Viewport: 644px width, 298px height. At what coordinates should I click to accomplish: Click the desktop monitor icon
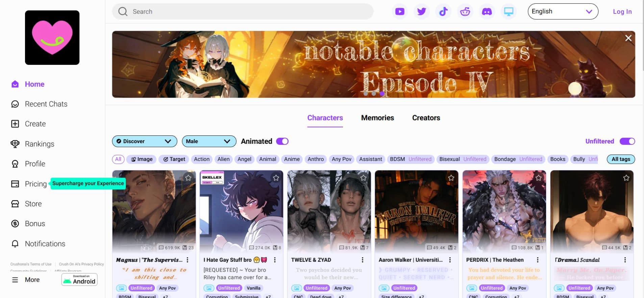tap(509, 11)
